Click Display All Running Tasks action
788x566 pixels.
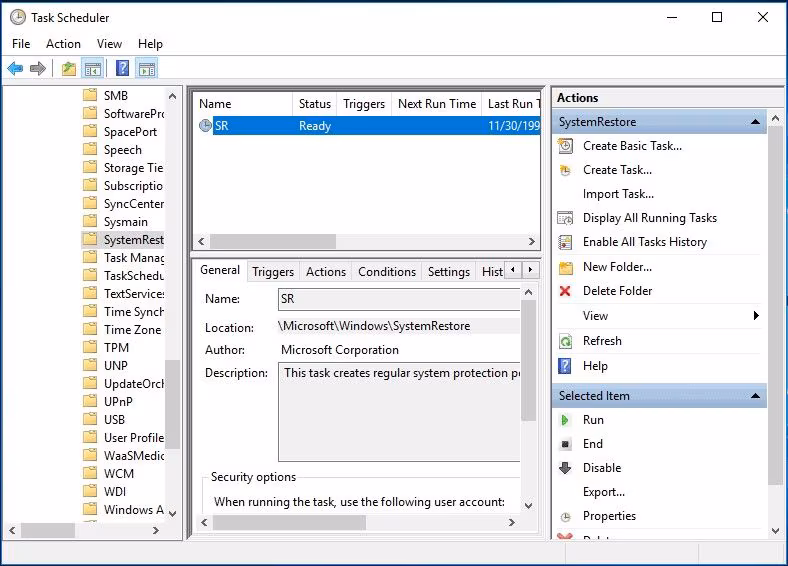650,218
